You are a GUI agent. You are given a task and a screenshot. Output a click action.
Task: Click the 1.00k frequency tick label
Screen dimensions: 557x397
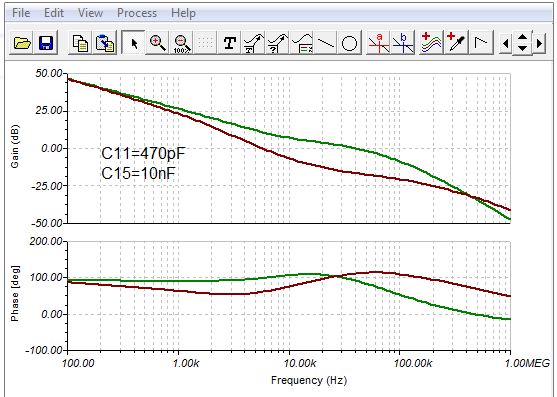pyautogui.click(x=186, y=363)
